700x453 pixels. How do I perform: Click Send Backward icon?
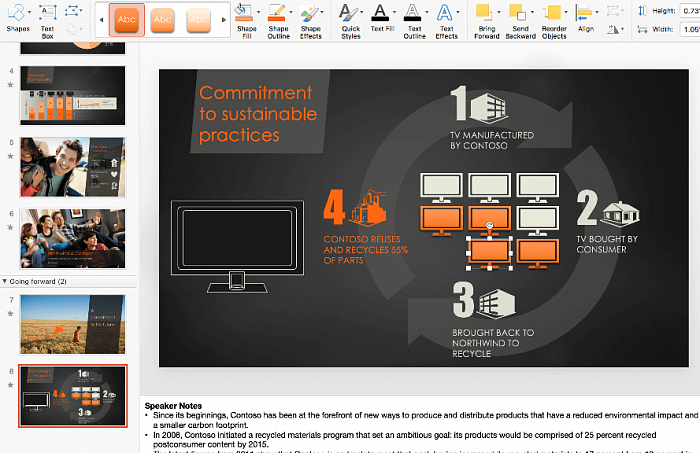coord(517,13)
